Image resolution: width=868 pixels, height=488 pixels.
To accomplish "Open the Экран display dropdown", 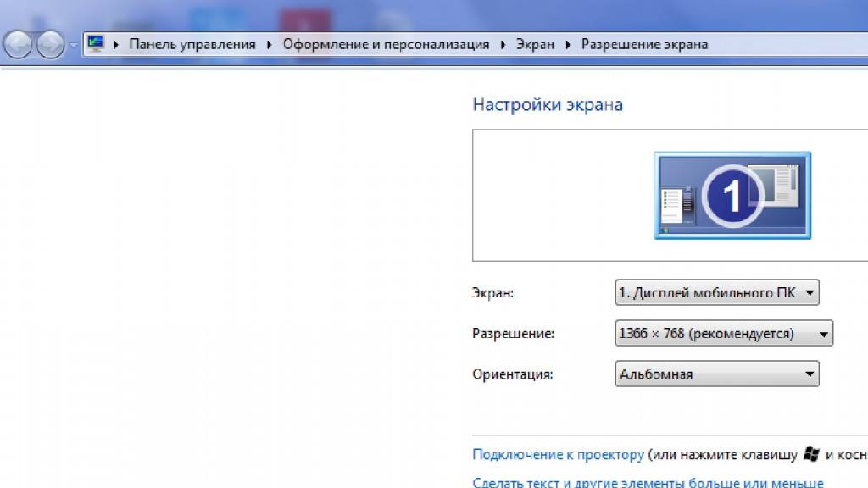I will (x=717, y=292).
